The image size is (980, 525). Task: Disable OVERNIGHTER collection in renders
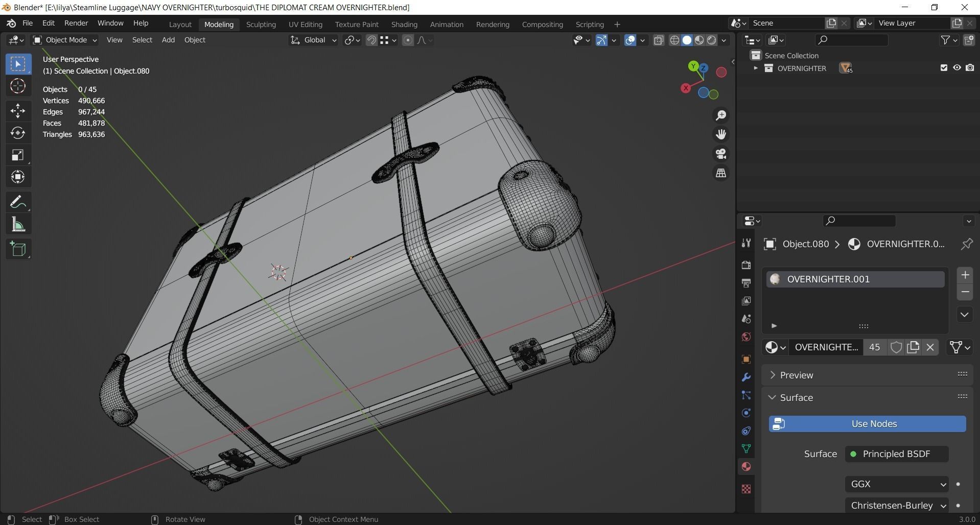[969, 68]
